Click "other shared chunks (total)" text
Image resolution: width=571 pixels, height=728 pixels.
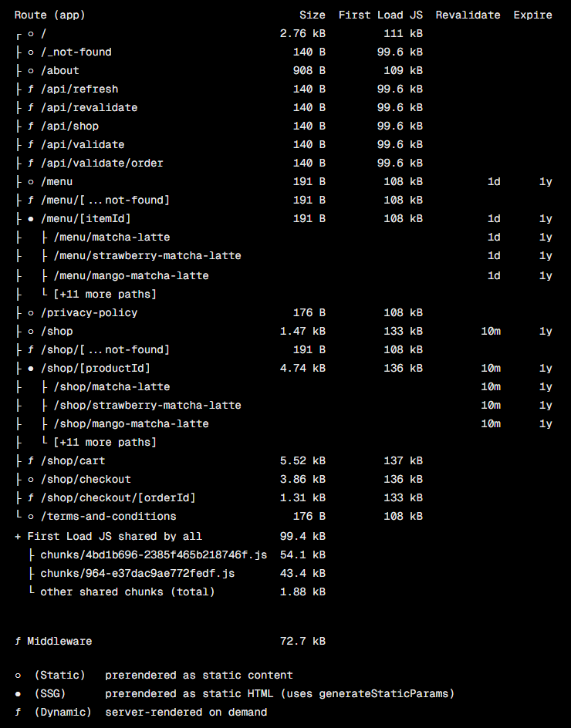[x=128, y=592]
